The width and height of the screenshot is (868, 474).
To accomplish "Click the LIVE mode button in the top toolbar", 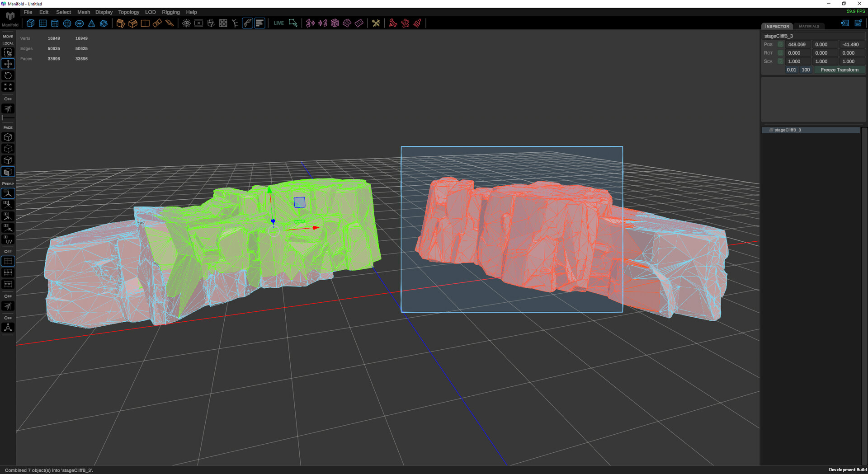I will 278,23.
